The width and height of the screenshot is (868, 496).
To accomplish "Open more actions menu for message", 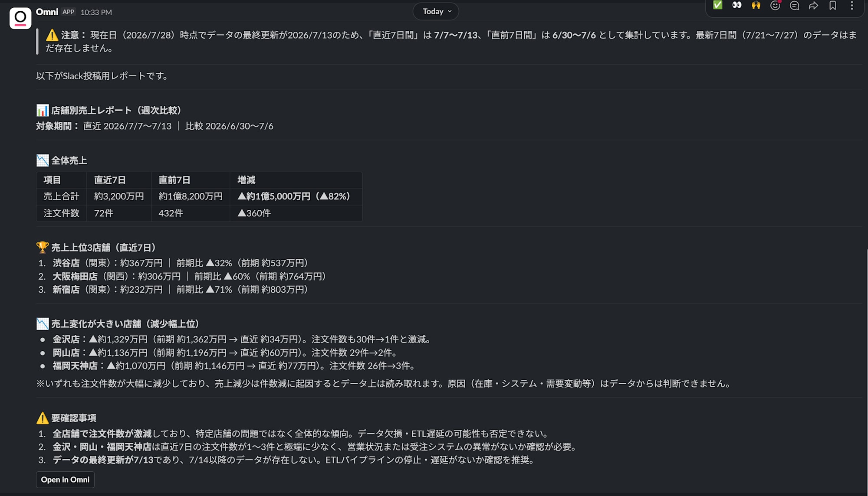I will [x=852, y=5].
